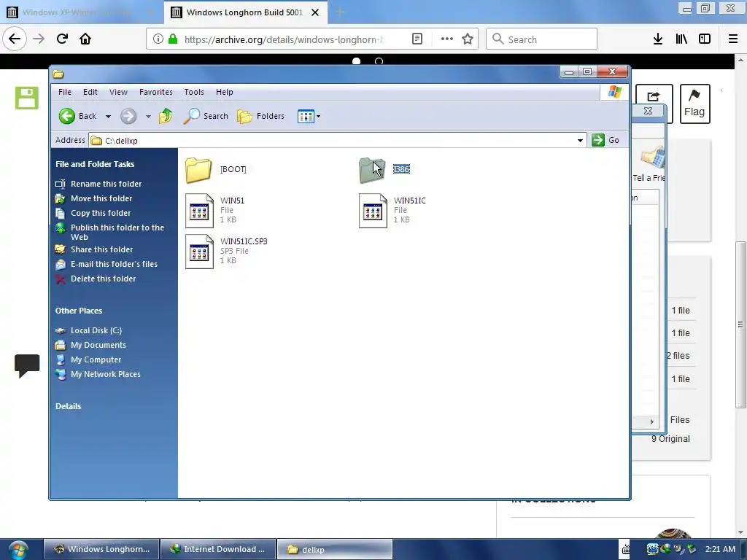Click Explorer's Forward arrow button
Image resolution: width=747 pixels, height=560 pixels.
tap(128, 116)
